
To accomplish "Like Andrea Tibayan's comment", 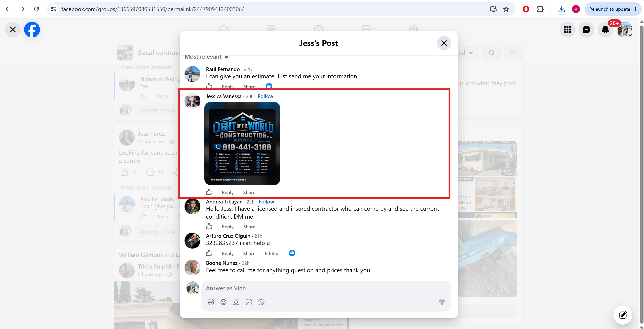I will pyautogui.click(x=209, y=226).
